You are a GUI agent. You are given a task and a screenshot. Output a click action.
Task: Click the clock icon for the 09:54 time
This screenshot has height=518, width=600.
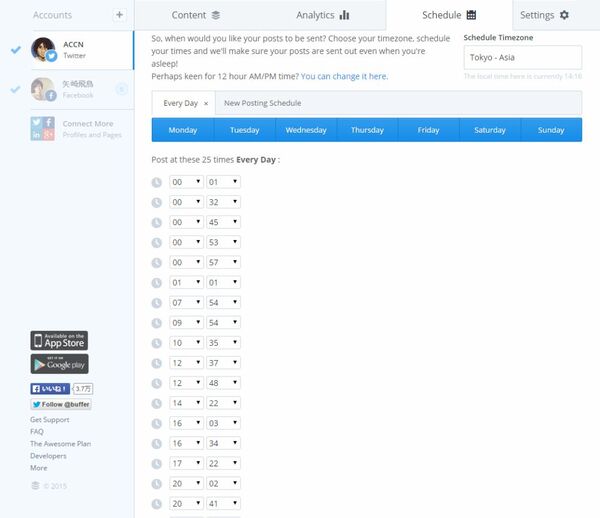pos(157,323)
